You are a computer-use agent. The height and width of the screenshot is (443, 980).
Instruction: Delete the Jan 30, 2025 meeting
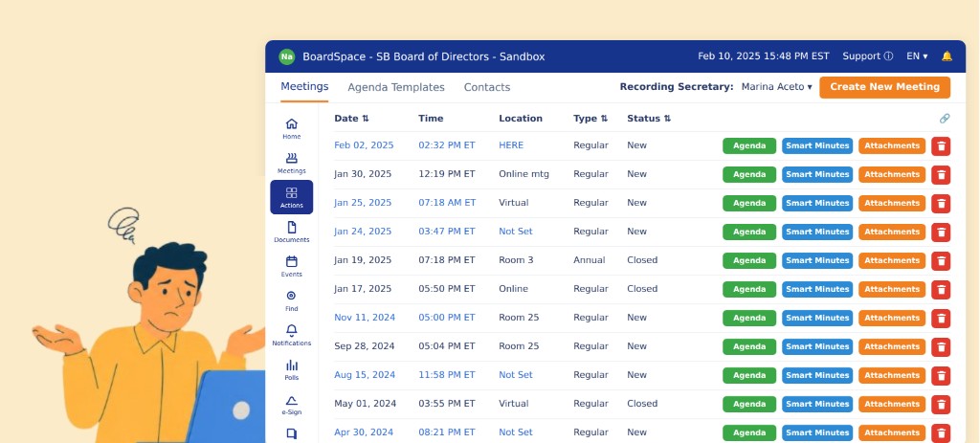pos(941,174)
